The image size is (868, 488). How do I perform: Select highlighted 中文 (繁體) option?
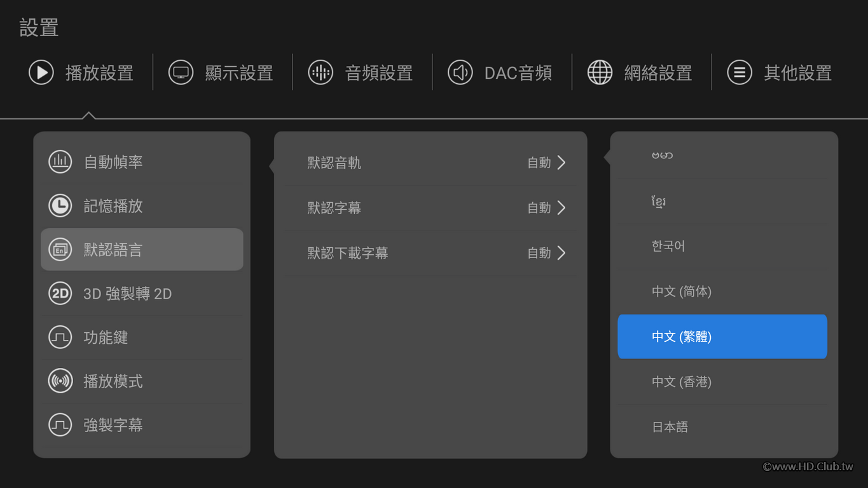point(722,337)
